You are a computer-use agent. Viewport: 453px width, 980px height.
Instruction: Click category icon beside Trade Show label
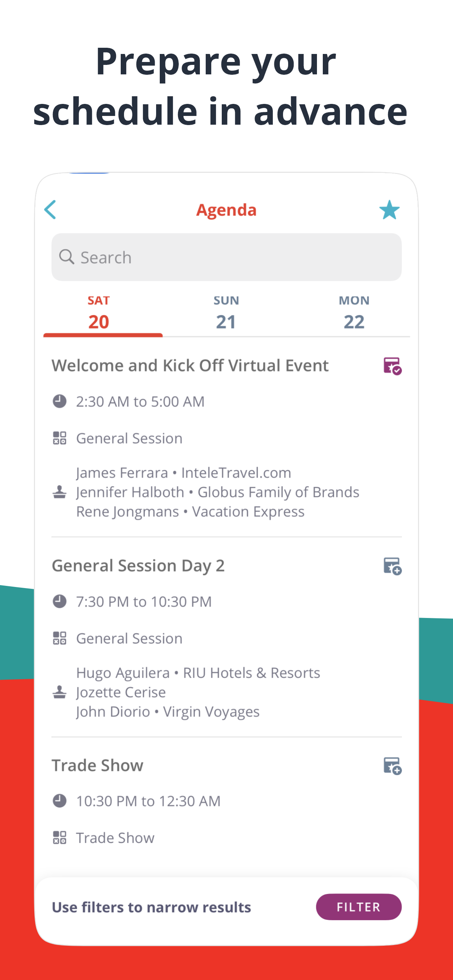(59, 837)
